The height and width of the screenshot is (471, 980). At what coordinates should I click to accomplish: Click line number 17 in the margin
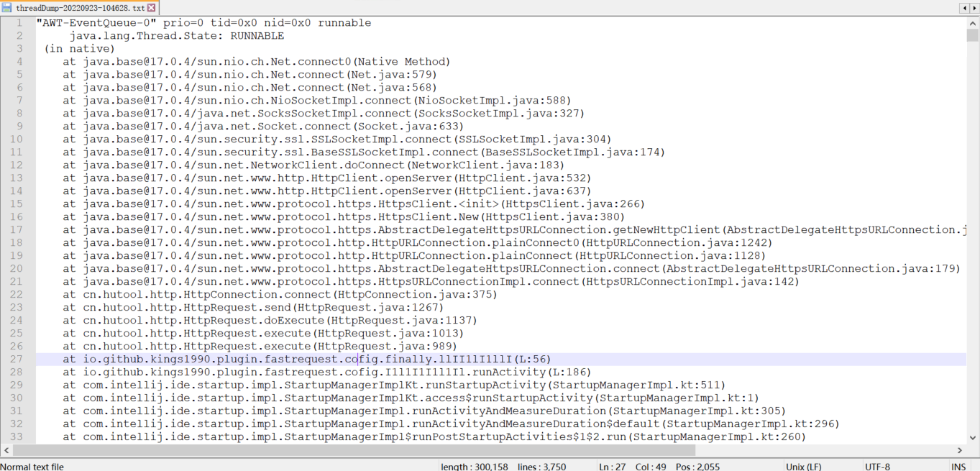click(x=16, y=229)
